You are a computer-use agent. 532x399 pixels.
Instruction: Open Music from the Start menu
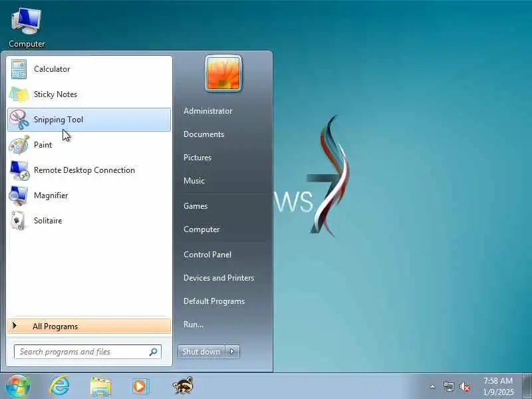click(x=194, y=180)
